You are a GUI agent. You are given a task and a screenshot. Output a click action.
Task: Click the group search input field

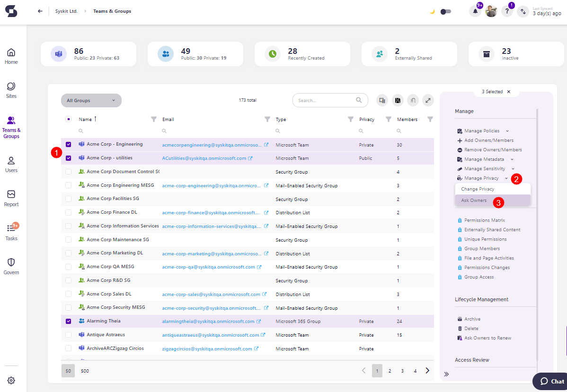click(x=326, y=100)
